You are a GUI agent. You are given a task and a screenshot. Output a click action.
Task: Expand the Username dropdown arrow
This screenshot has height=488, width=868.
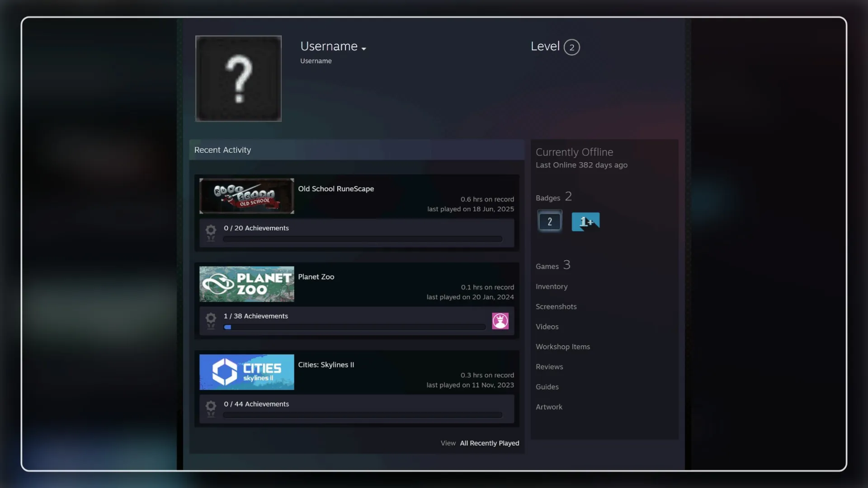(364, 49)
